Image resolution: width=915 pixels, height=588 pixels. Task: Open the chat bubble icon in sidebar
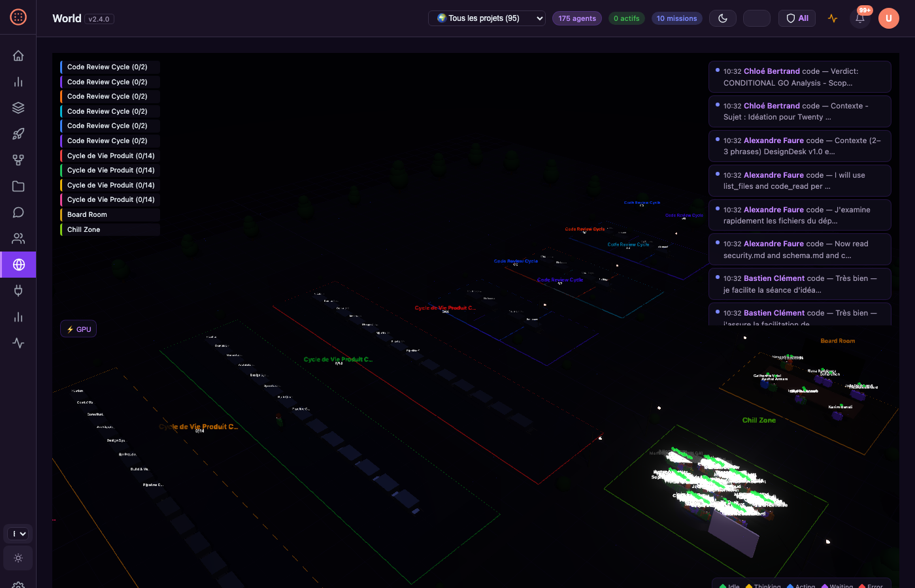(18, 212)
